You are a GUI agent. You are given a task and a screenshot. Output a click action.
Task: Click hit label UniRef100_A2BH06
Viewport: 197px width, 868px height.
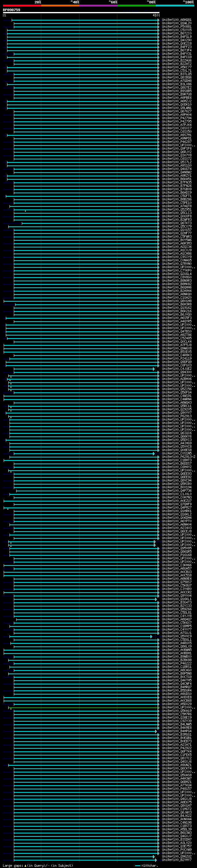[176, 379]
